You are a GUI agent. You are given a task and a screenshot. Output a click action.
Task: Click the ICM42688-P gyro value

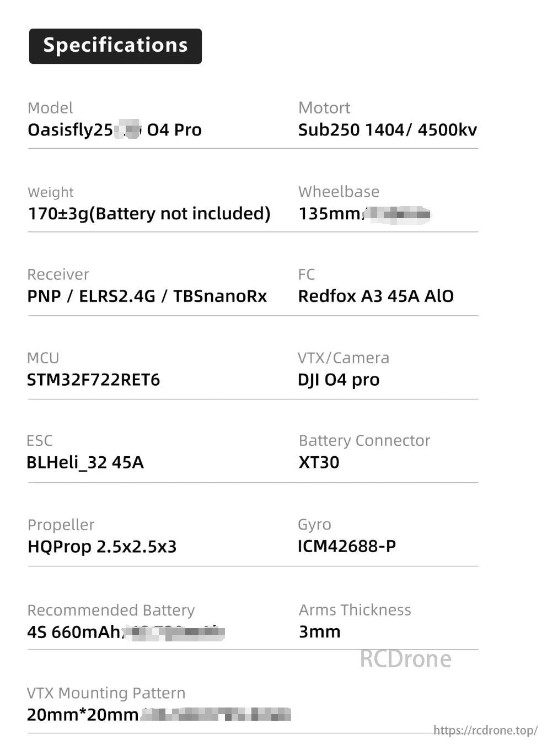click(346, 547)
